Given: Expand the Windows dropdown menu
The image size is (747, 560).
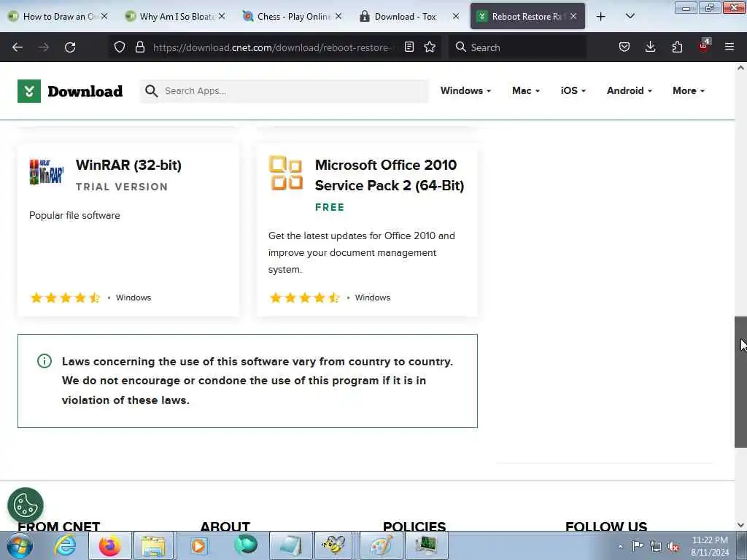Looking at the screenshot, I should 465,90.
